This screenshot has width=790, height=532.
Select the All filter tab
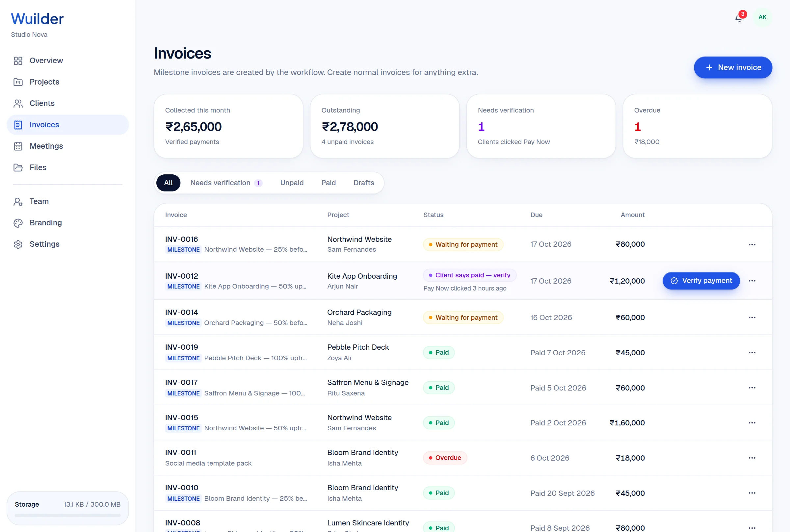(x=168, y=183)
